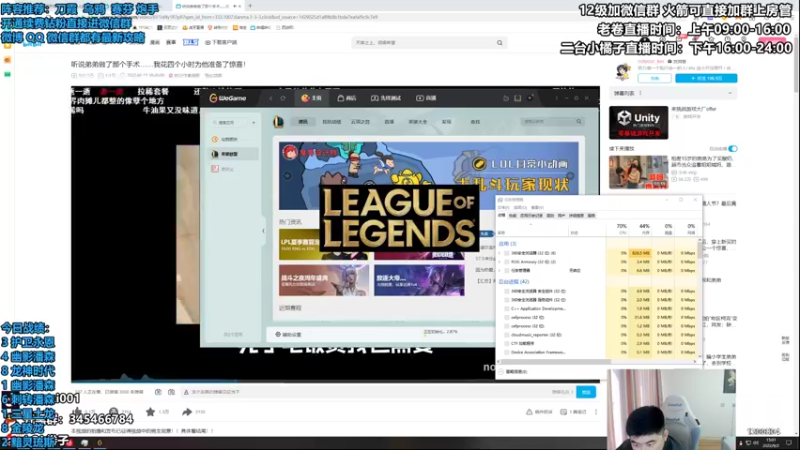This screenshot has width=800, height=450.
Task: Go back with WeGame back arrow
Action: tap(271, 98)
